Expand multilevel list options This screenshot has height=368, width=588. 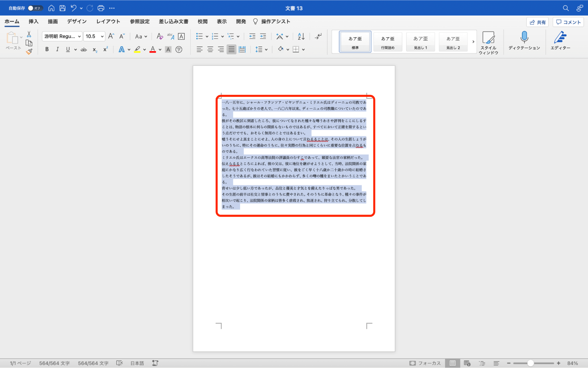(238, 37)
